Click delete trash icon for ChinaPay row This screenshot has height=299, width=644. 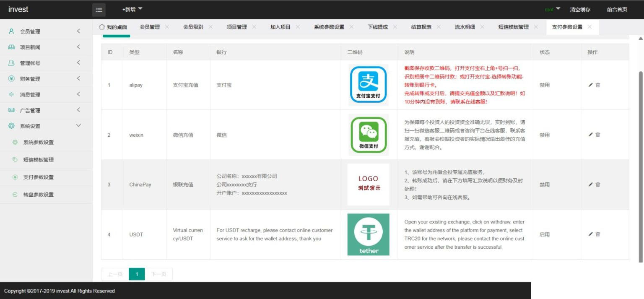click(x=598, y=185)
